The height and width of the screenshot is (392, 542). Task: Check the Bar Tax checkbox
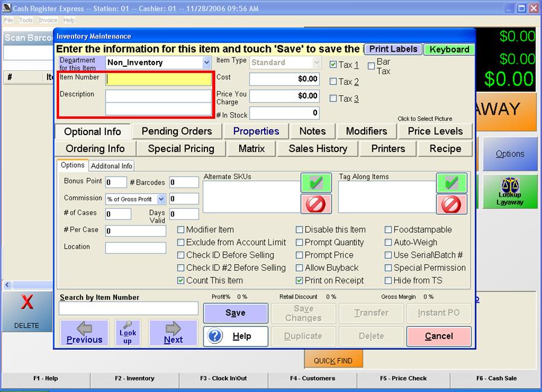[x=371, y=66]
